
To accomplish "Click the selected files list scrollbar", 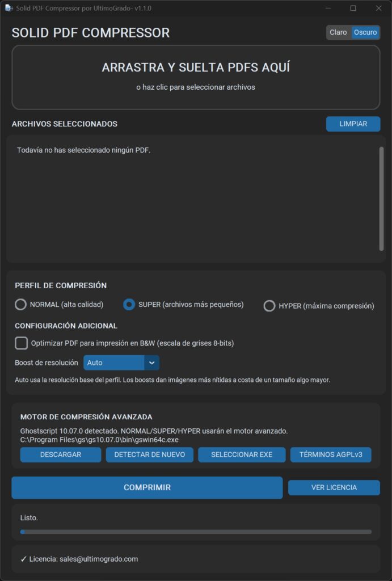I will coord(381,199).
